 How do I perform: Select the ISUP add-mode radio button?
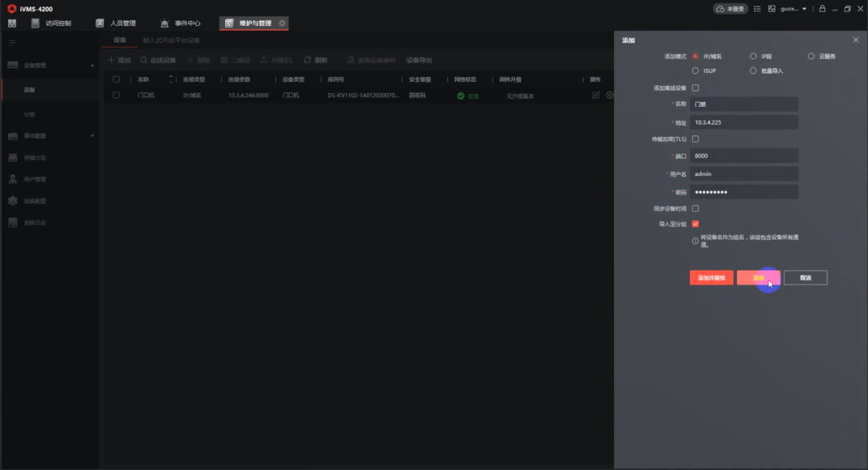(695, 71)
